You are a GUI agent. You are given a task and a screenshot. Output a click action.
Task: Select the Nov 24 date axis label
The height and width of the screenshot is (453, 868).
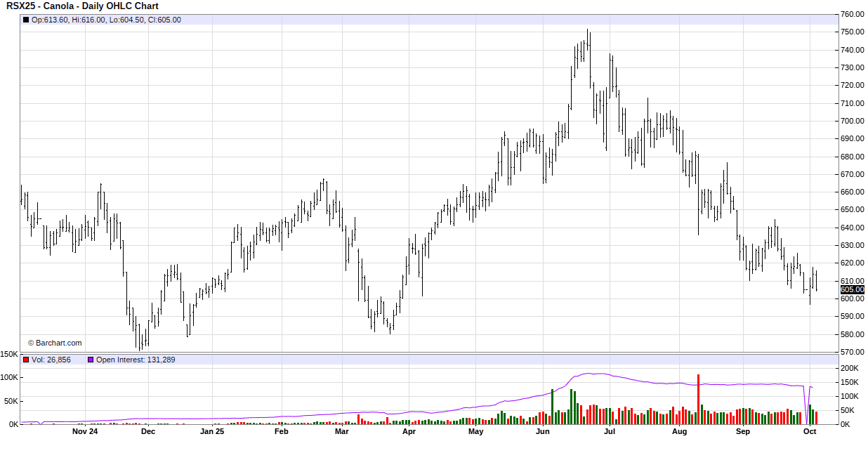click(x=85, y=432)
